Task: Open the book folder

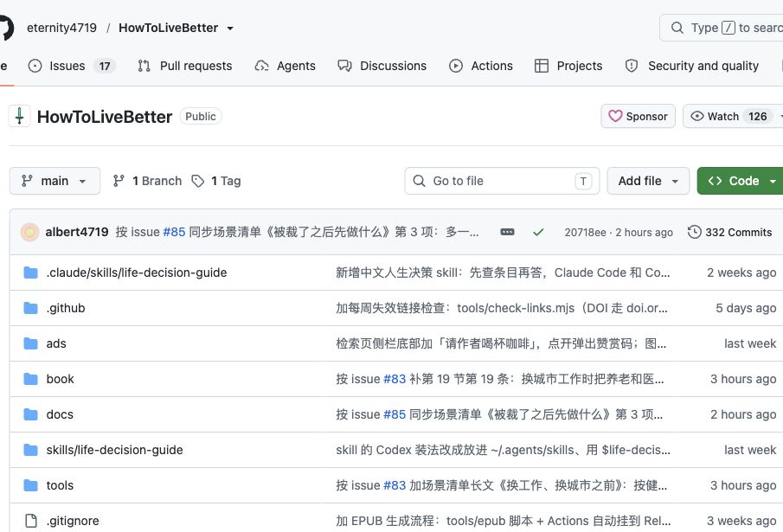Action: click(60, 379)
